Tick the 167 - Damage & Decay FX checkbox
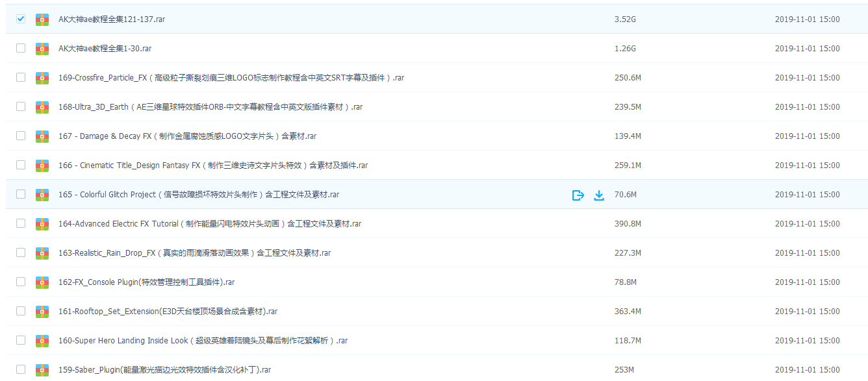 [x=21, y=136]
